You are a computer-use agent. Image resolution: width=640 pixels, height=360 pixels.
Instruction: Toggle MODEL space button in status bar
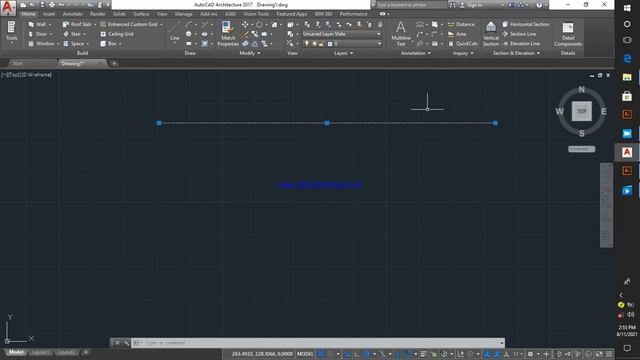305,354
